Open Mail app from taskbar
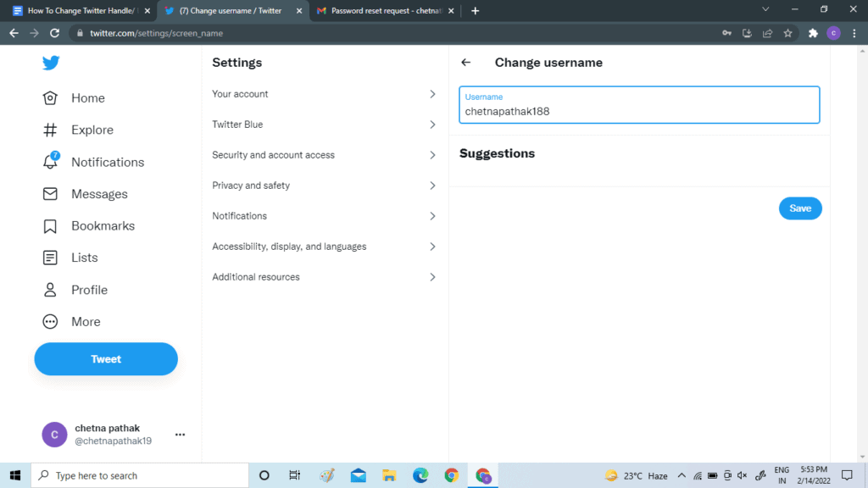This screenshot has height=488, width=868. 359,475
